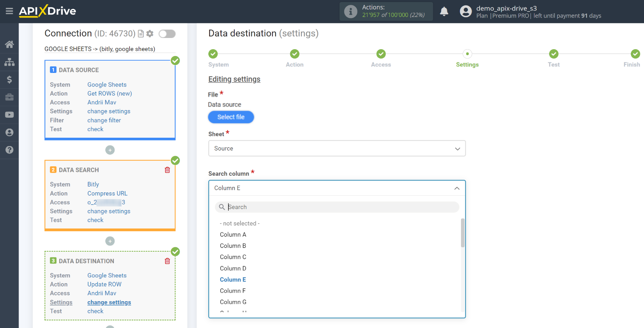Click change settings in Data Search
Screen dimensions: 644x328
pyautogui.click(x=109, y=211)
